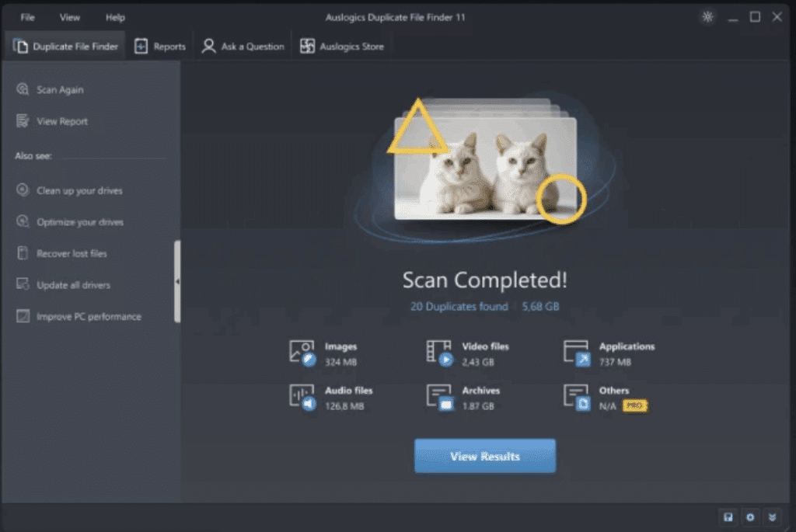This screenshot has width=796, height=532.
Task: Click the cats preview thumbnail
Action: (486, 168)
